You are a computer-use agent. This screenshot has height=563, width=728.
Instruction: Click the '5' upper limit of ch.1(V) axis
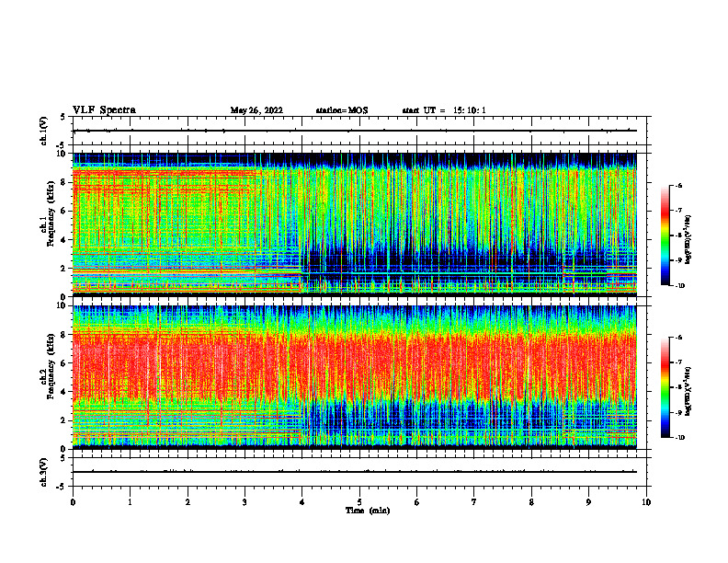coord(63,117)
